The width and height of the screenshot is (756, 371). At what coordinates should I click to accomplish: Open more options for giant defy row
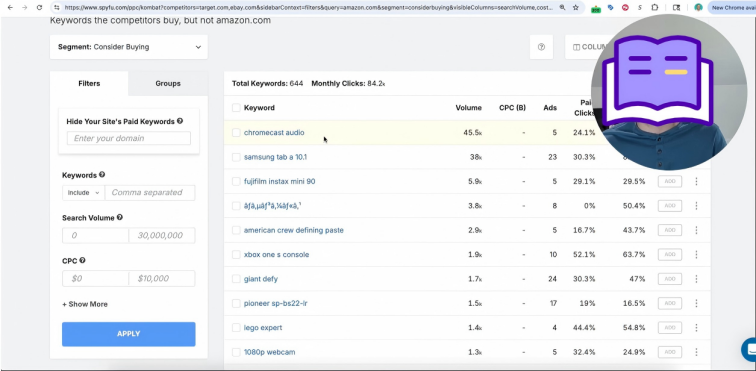coord(696,279)
